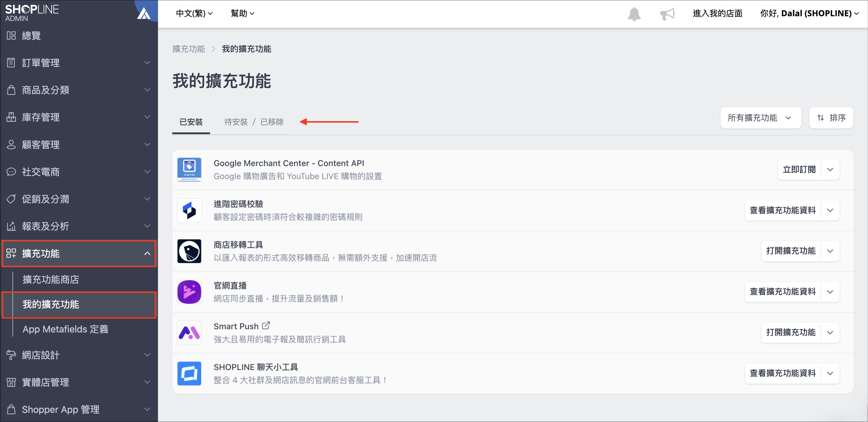Open Smart Push external link icon
This screenshot has width=868, height=422.
click(x=266, y=325)
